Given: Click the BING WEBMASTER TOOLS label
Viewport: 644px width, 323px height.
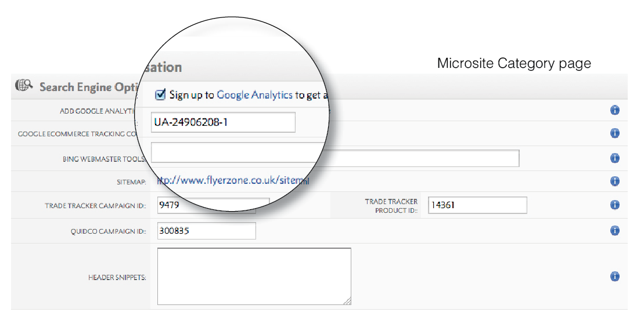Looking at the screenshot, I should (105, 159).
